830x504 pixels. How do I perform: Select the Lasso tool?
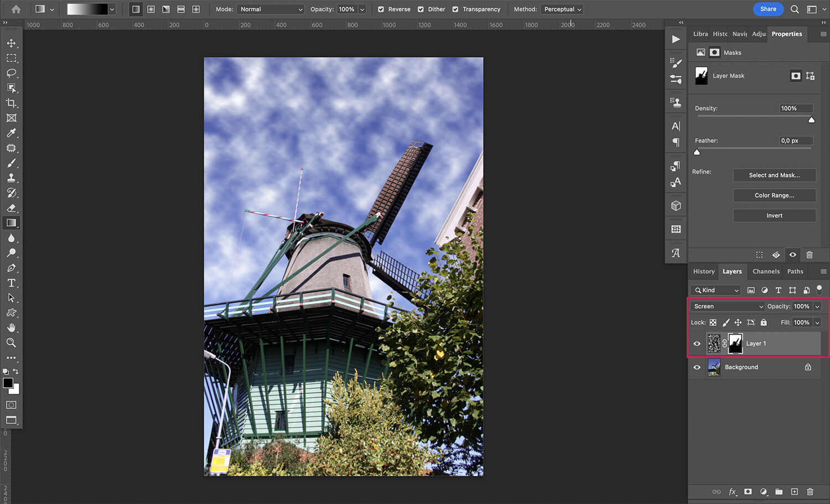click(11, 73)
